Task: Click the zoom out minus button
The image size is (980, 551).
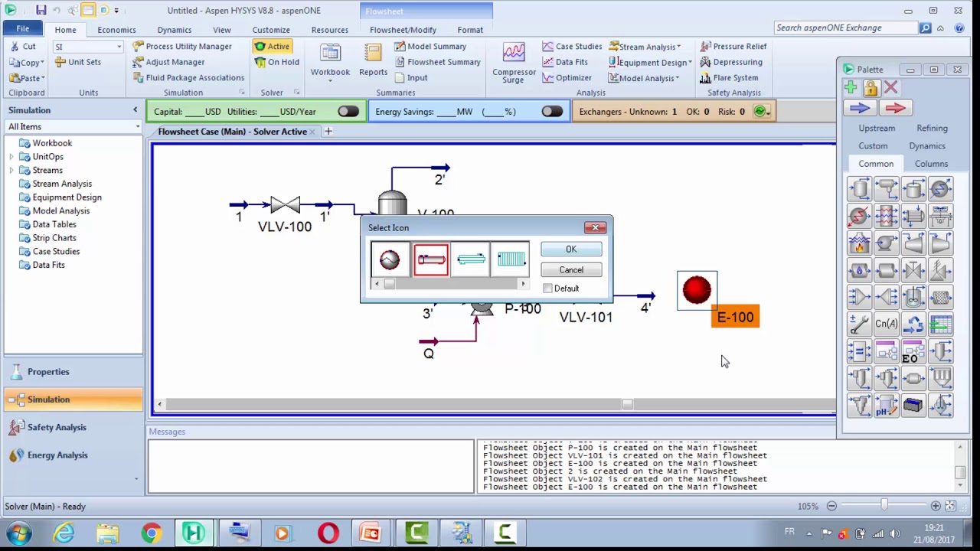Action: (x=831, y=506)
